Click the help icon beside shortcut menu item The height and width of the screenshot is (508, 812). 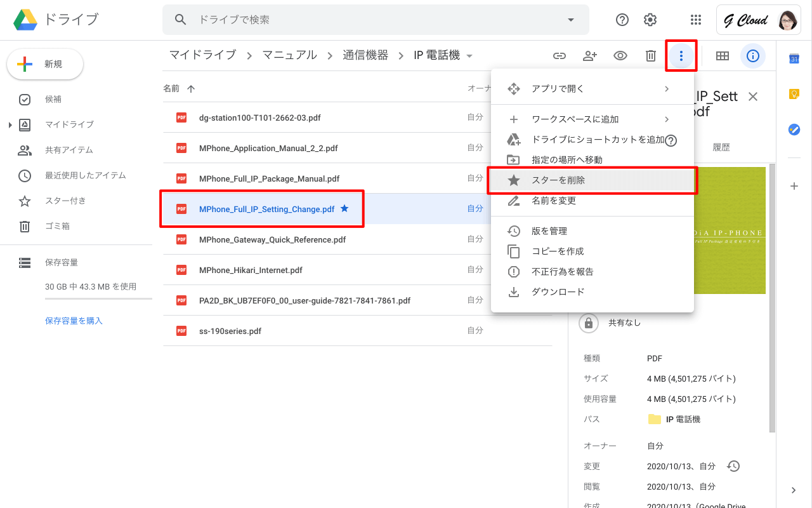(671, 140)
